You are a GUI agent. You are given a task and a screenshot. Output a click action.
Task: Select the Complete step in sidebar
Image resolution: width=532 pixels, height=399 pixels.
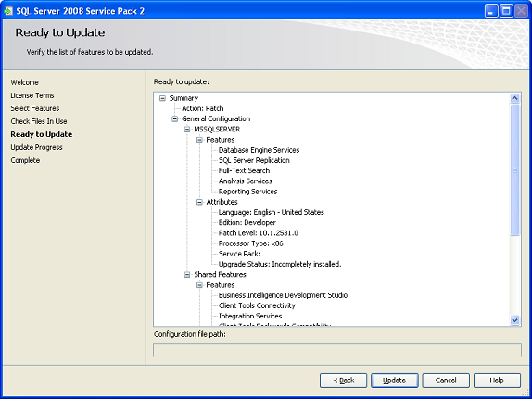tap(25, 160)
